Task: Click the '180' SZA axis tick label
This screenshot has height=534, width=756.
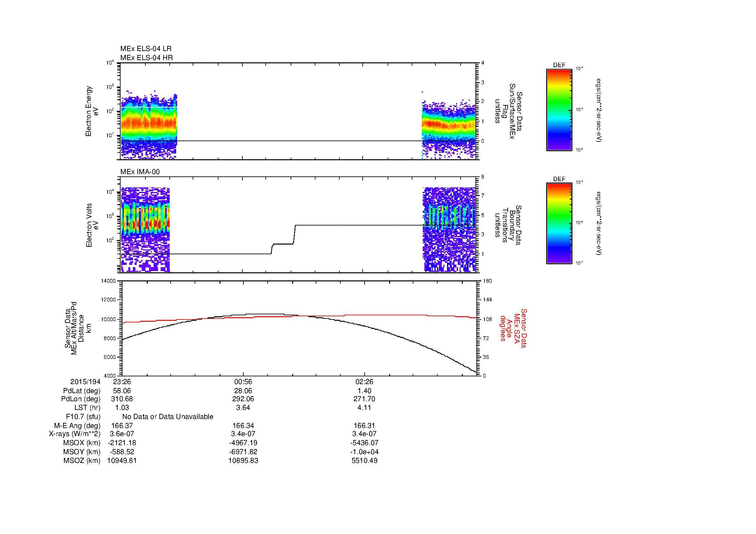Action: pyautogui.click(x=487, y=281)
